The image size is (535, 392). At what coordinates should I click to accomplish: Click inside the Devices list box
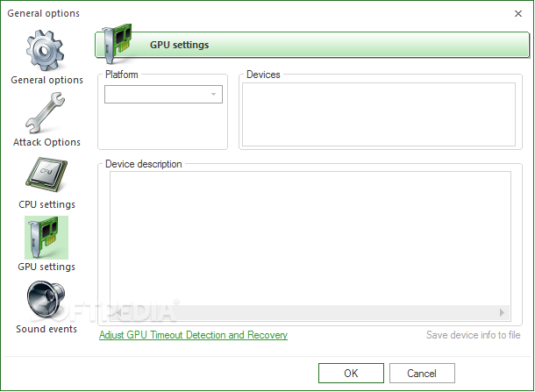tap(379, 114)
